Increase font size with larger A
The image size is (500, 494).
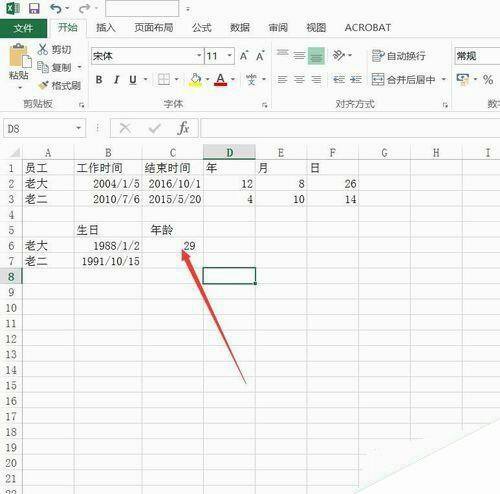point(244,56)
